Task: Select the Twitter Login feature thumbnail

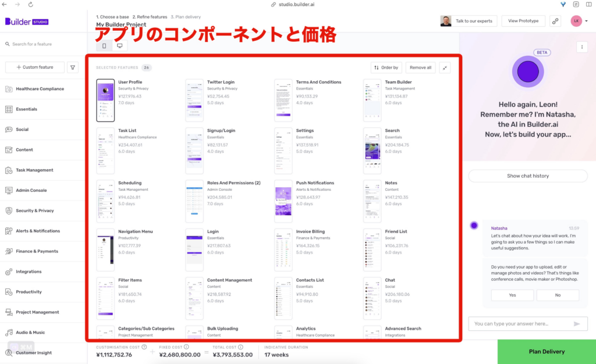Action: pyautogui.click(x=194, y=100)
